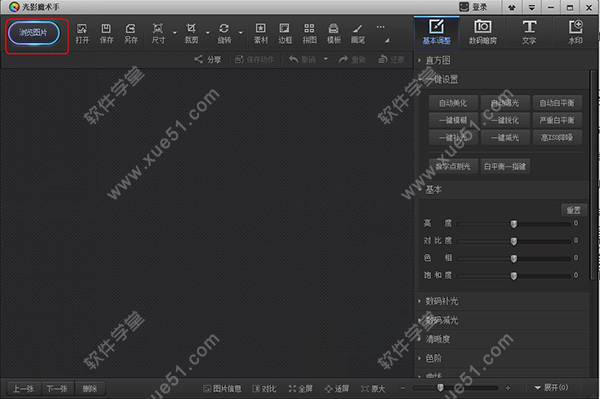Click the 旋转 (Rotate) tool icon

[224, 33]
